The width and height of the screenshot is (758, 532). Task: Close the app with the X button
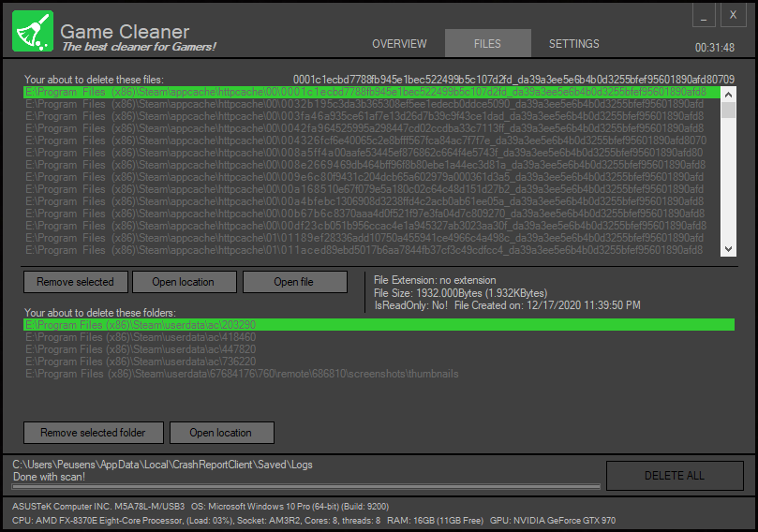734,15
